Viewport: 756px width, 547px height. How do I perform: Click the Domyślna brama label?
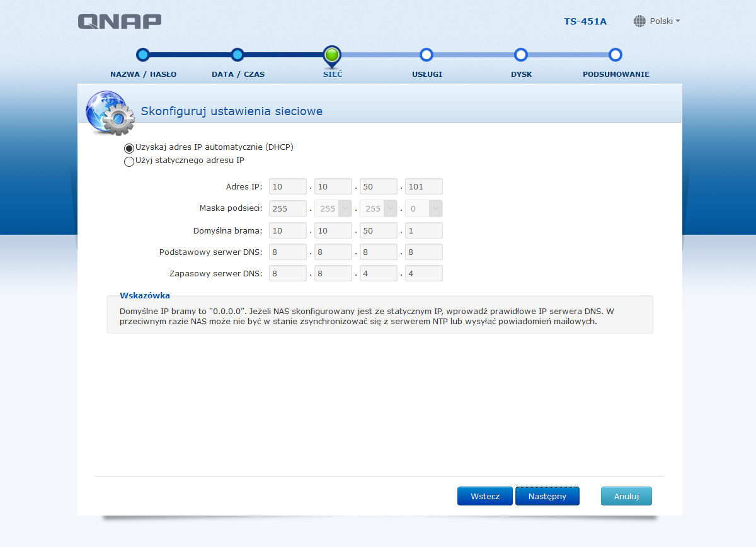tap(228, 230)
